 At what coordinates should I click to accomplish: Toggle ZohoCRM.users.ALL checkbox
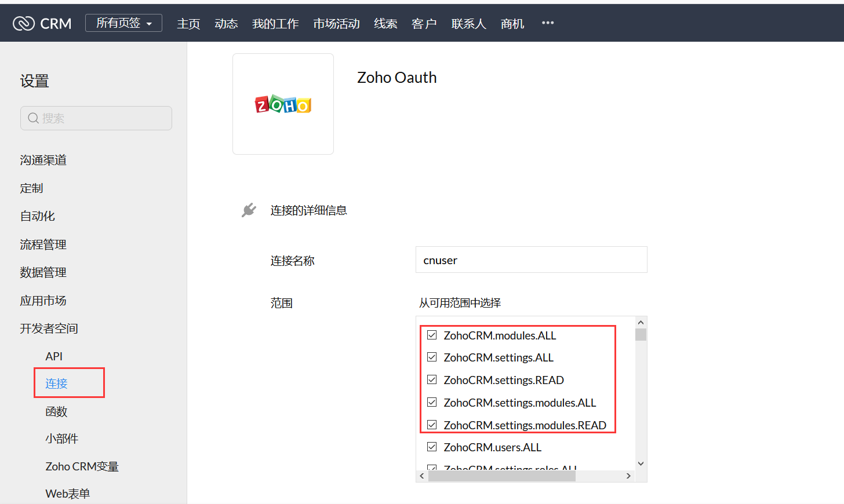[432, 447]
